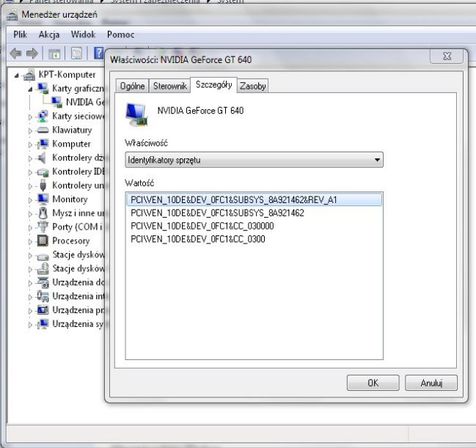Open the Plik menu
Viewport: 476px width, 448px height.
(x=21, y=34)
